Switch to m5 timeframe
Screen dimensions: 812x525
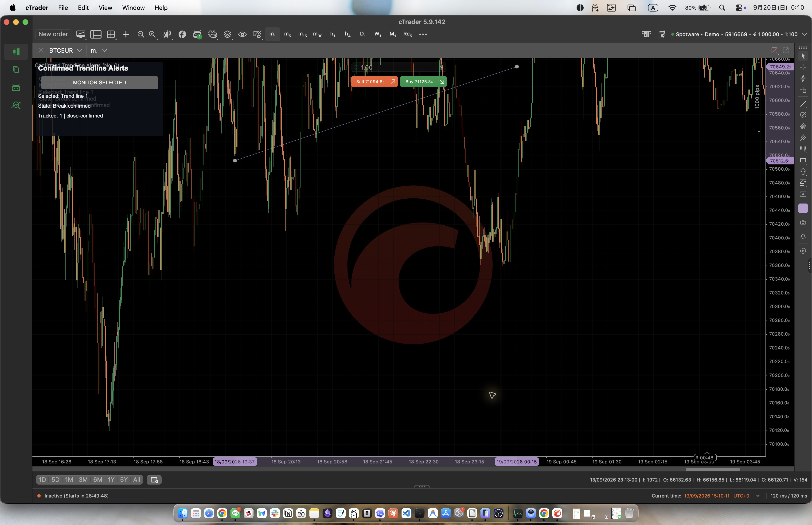[x=287, y=35]
